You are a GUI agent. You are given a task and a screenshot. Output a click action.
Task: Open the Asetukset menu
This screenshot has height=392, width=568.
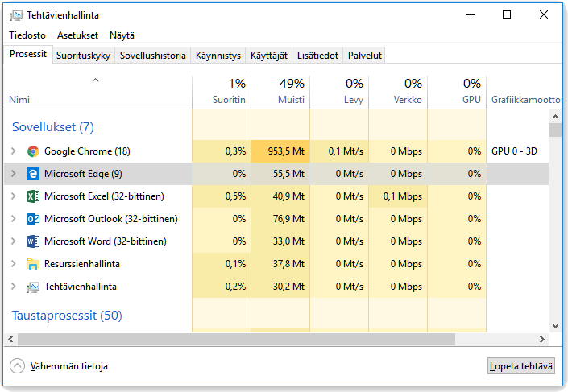[77, 35]
